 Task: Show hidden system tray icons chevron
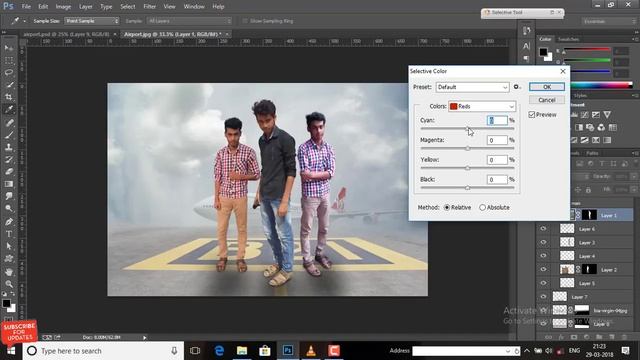527,351
